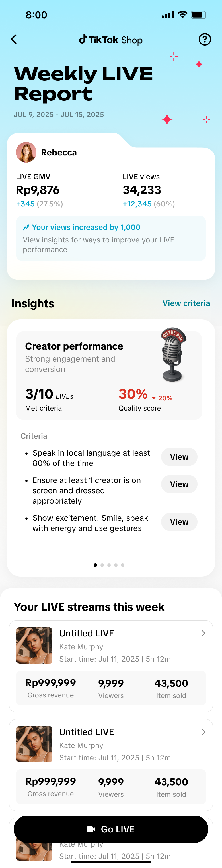View the show excitement criterion

coord(179,522)
